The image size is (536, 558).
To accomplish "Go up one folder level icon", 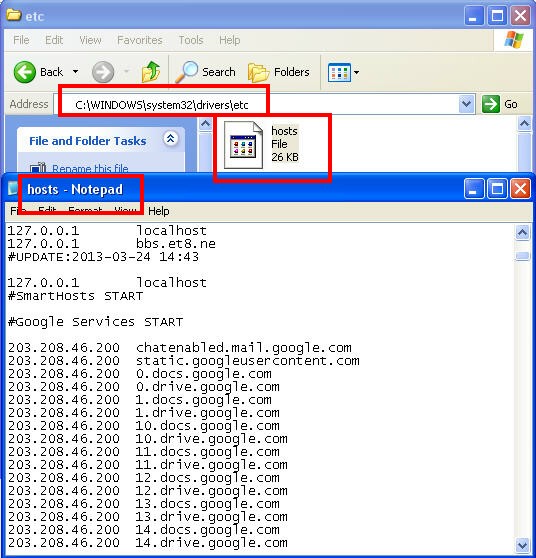I will coord(151,72).
